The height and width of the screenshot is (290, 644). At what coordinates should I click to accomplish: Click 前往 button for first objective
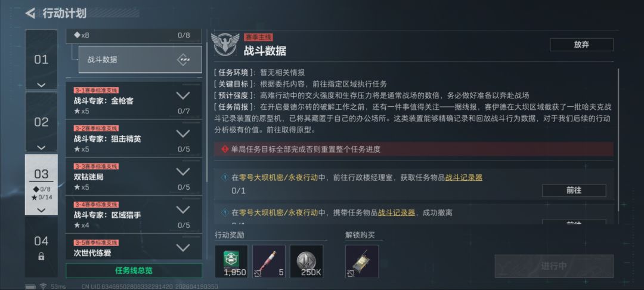pos(574,190)
